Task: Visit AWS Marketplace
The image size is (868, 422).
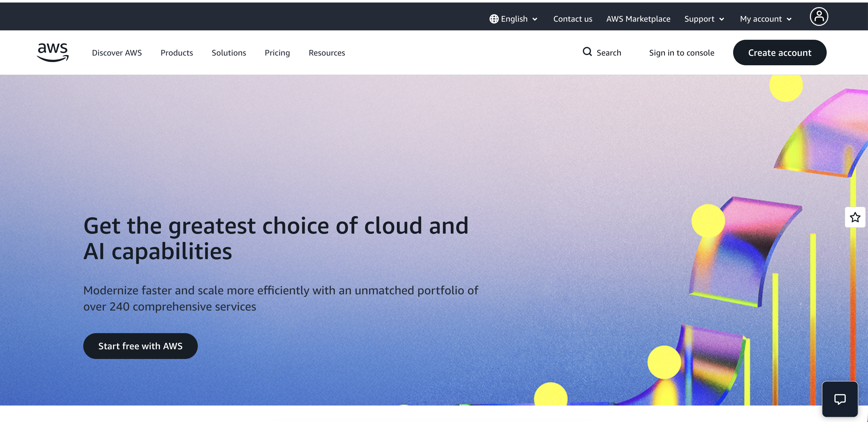Action: click(x=638, y=19)
